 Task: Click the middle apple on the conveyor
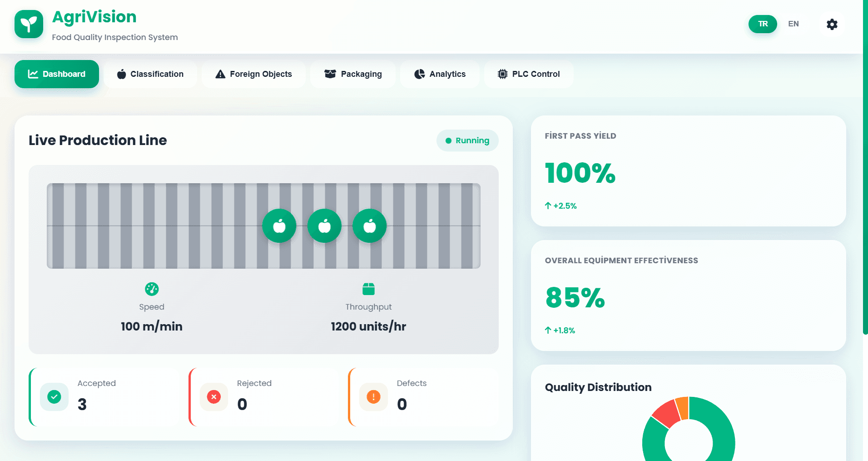point(324,226)
